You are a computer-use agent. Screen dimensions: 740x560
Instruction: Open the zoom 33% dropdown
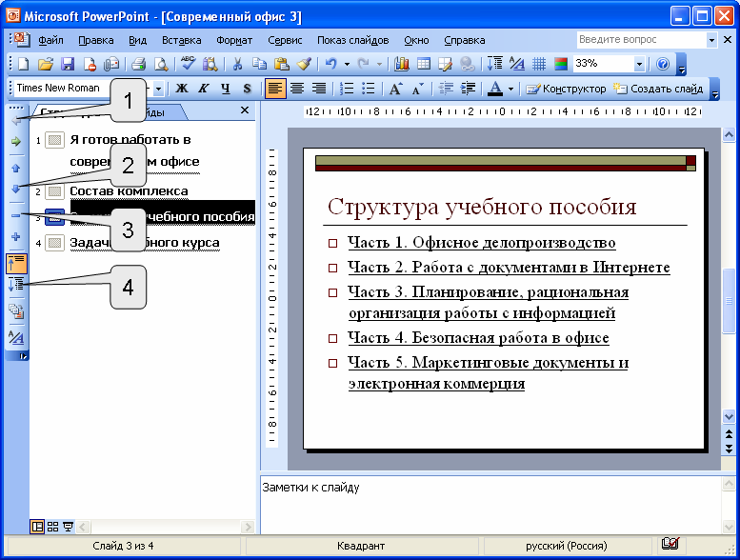(639, 64)
